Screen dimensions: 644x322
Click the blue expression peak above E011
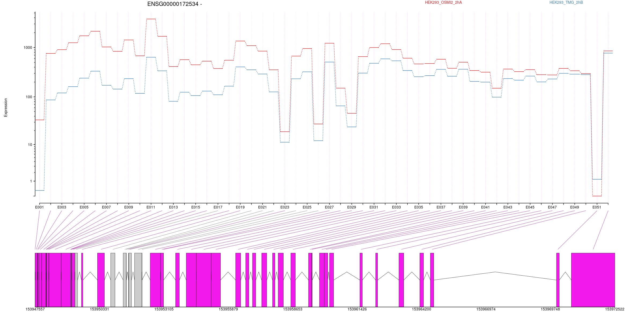tap(151, 57)
